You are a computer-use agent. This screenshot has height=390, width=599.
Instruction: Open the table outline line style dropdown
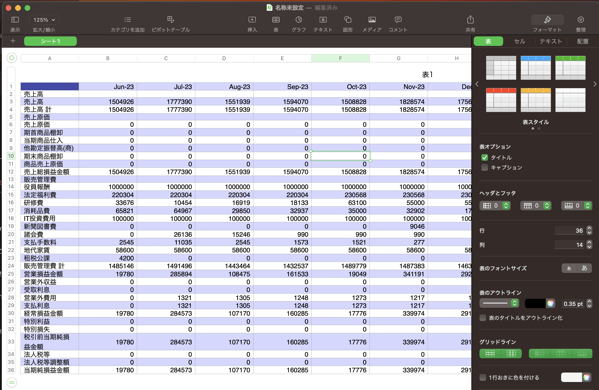tap(499, 303)
